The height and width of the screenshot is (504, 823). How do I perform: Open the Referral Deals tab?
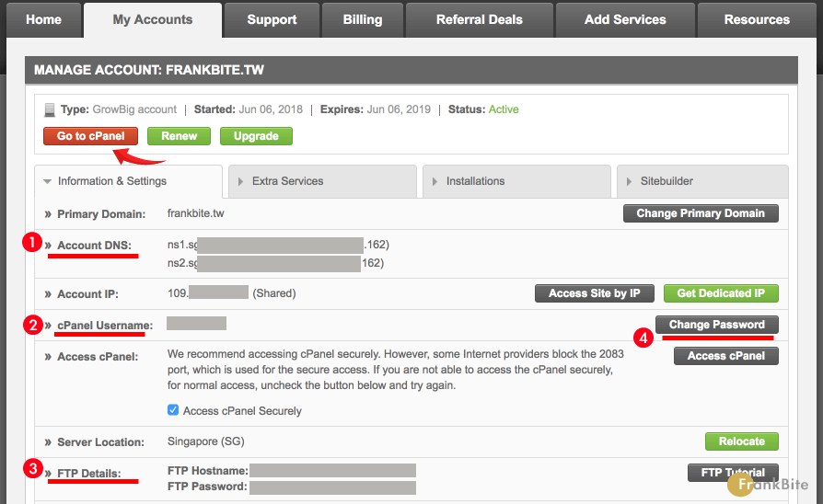coord(480,20)
